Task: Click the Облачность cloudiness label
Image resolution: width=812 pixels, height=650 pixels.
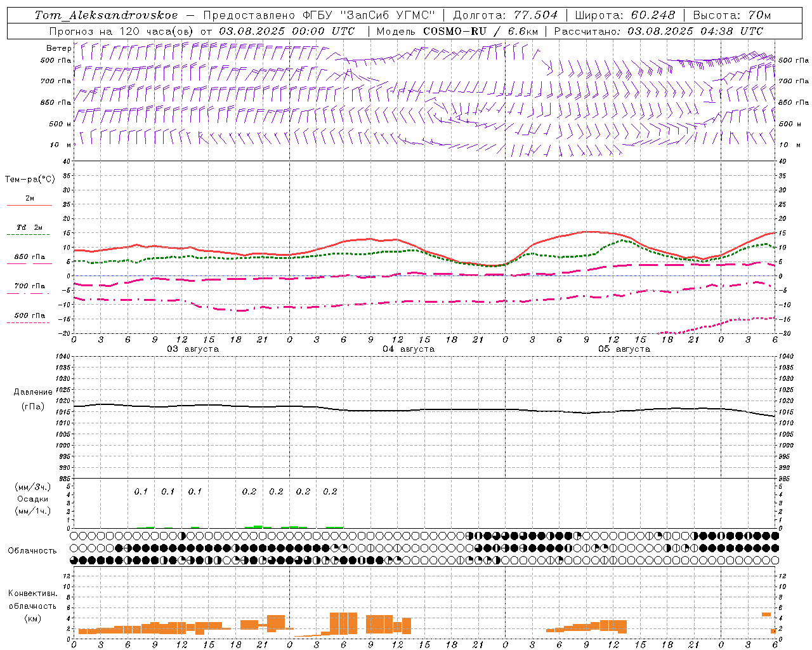Action: point(32,551)
